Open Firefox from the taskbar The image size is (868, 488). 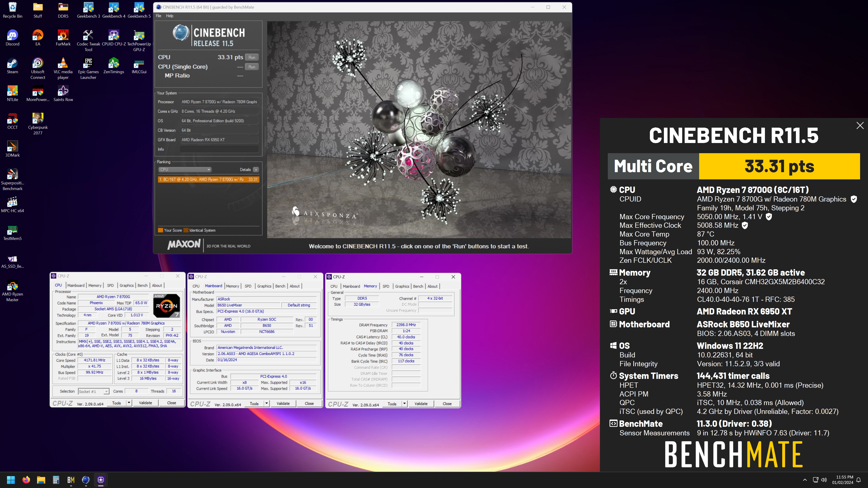[x=26, y=480]
